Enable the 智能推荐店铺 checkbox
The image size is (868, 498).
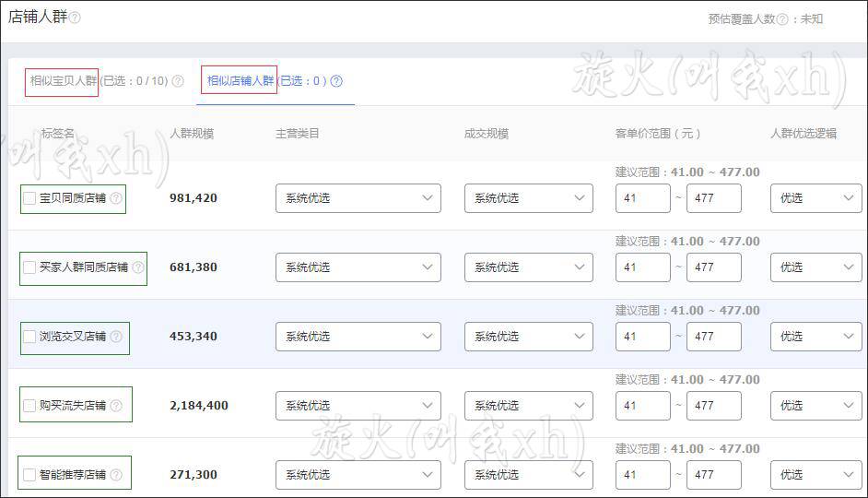pos(29,475)
